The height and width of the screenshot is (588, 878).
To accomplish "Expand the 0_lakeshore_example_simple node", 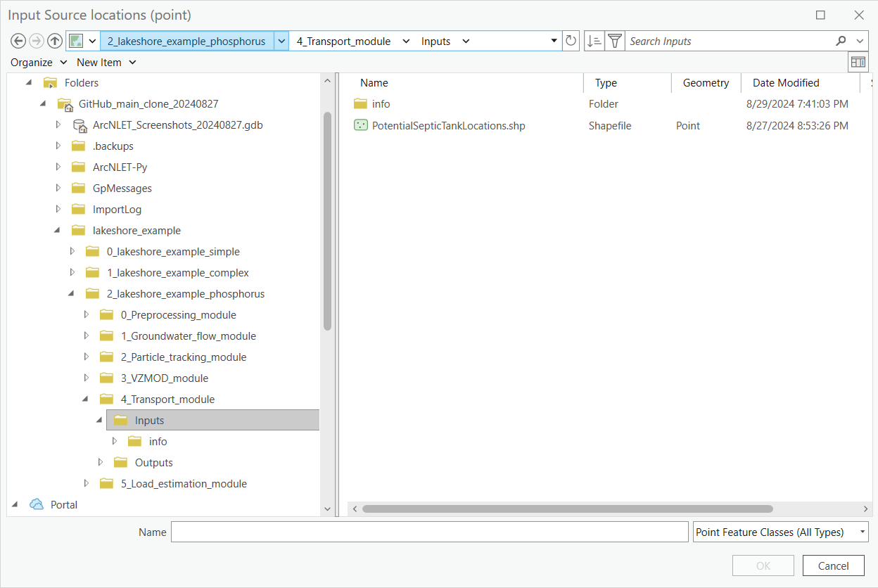I will click(72, 252).
